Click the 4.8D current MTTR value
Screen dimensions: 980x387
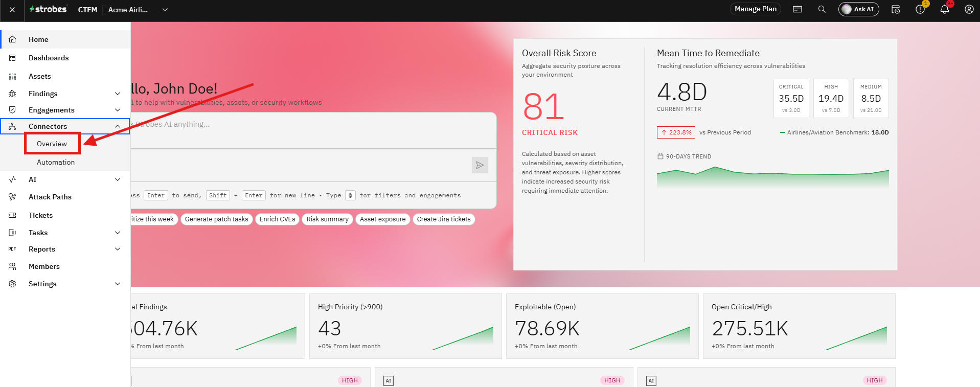682,92
